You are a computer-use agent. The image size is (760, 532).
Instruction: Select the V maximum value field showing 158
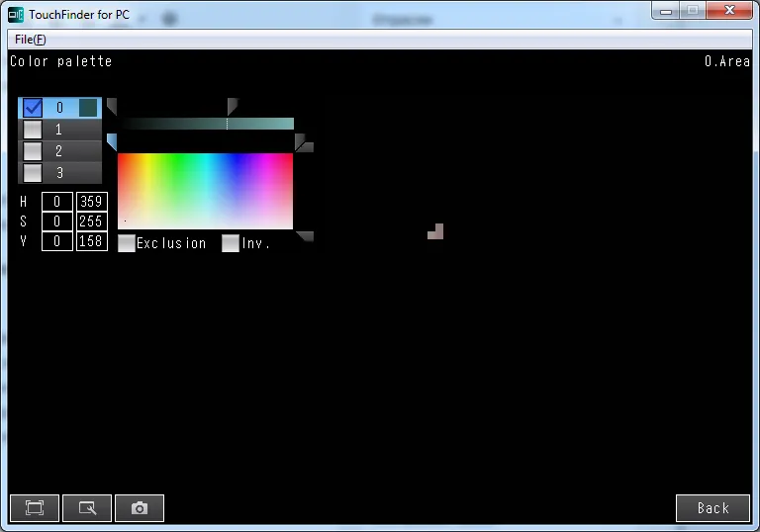(x=92, y=241)
